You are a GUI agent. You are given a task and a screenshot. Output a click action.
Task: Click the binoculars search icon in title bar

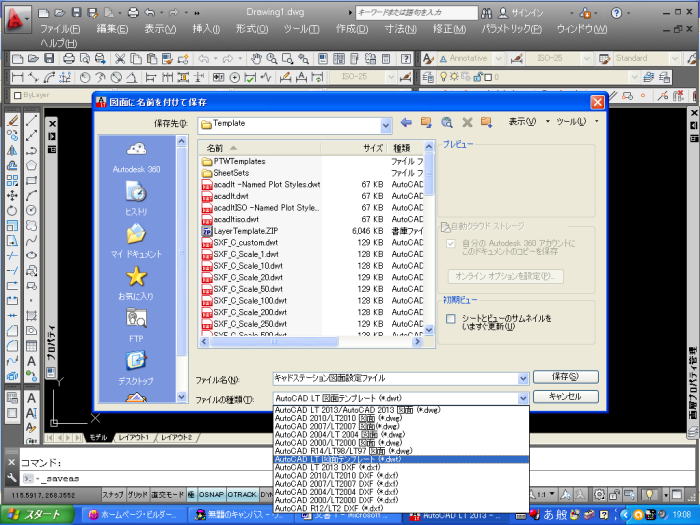(487, 13)
